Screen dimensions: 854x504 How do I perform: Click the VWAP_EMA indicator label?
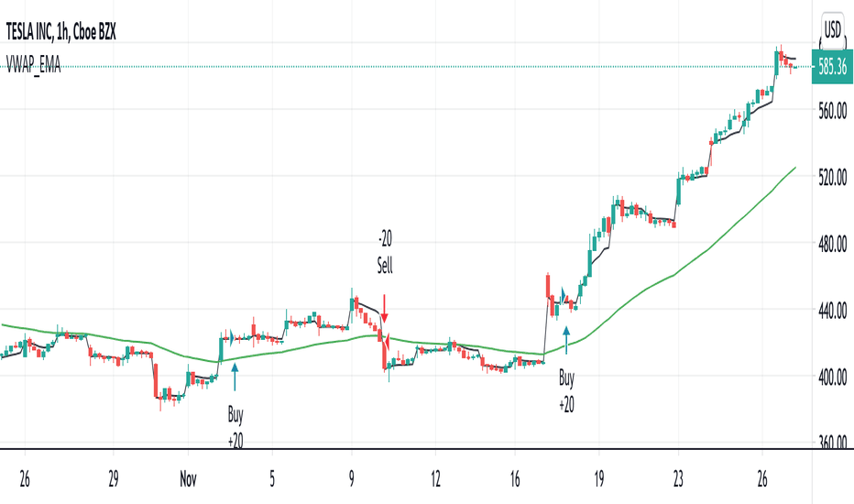[33, 64]
